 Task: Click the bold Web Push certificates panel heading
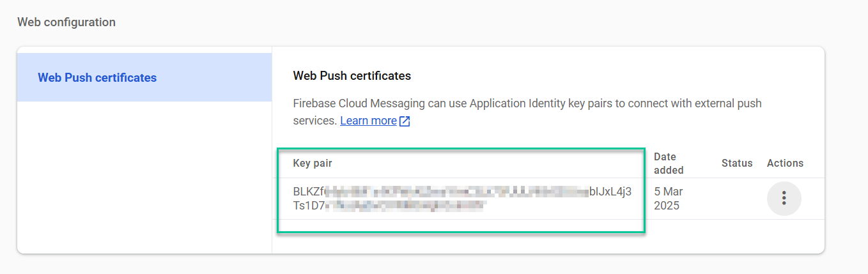pyautogui.click(x=352, y=76)
